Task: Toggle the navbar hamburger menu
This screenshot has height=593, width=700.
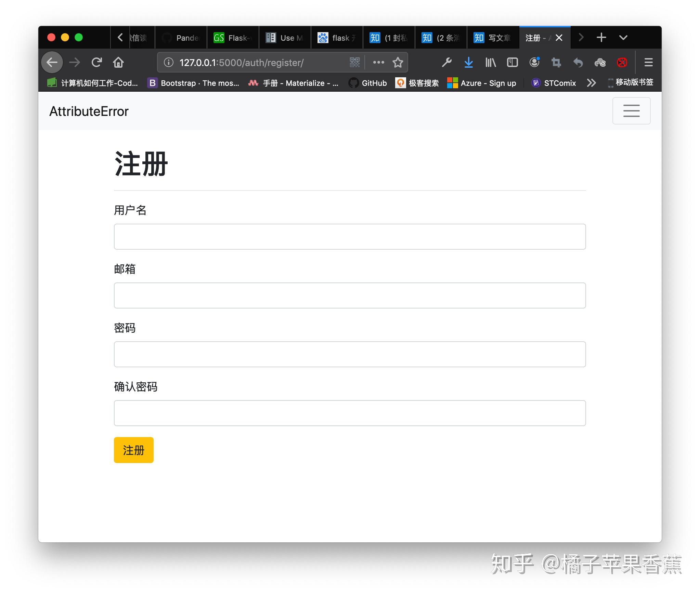Action: click(x=631, y=111)
